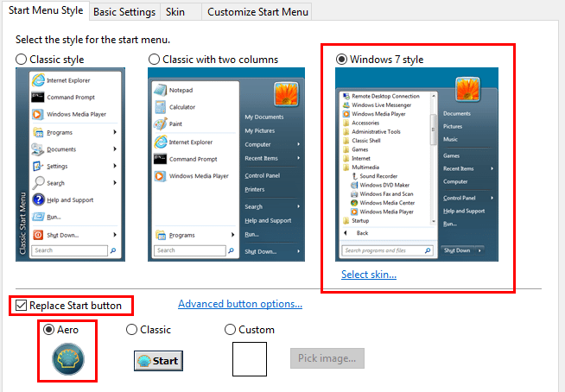Screen dimensions: 565x392
Task: Click Search programs and files box
Action: [x=387, y=250]
